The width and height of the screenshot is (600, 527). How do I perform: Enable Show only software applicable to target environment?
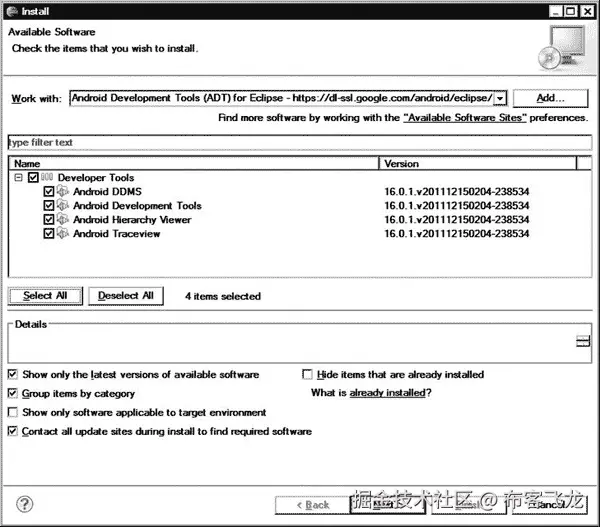[x=13, y=412]
